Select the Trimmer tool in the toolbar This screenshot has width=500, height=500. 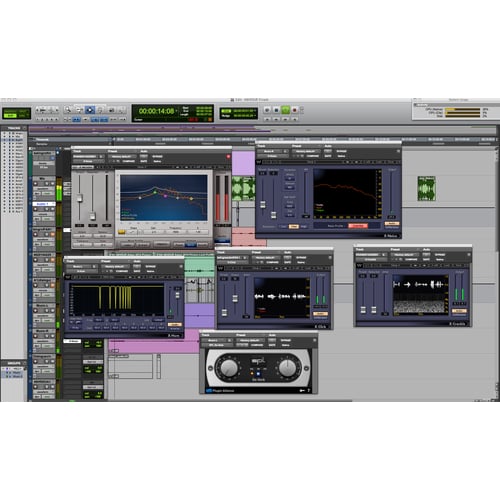79,109
